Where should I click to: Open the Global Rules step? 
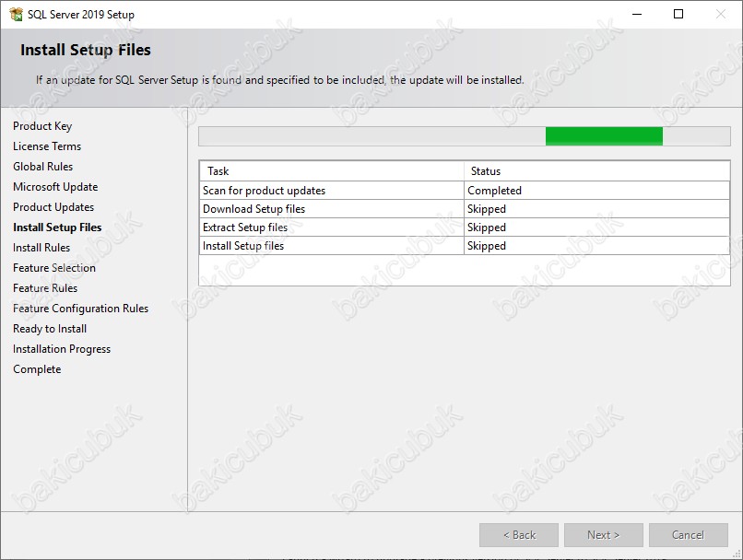[x=42, y=167]
